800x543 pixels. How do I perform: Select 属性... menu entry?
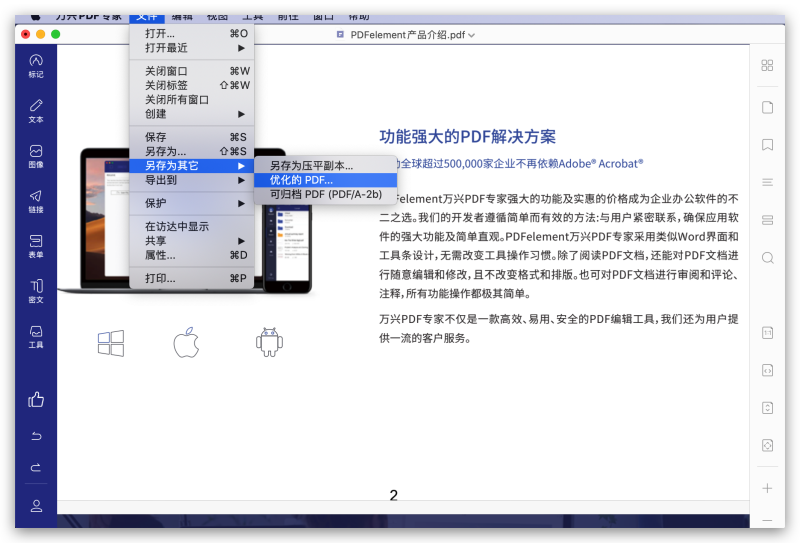[x=192, y=255]
